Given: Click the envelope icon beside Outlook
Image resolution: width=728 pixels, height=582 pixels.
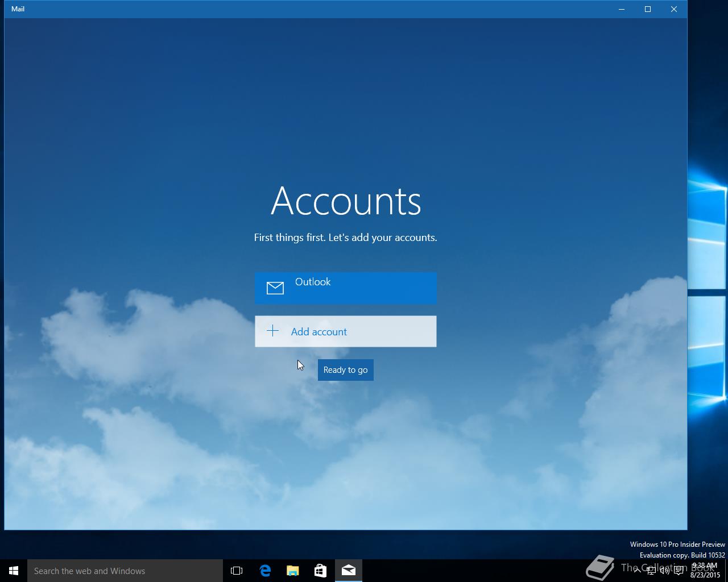Looking at the screenshot, I should pos(275,288).
